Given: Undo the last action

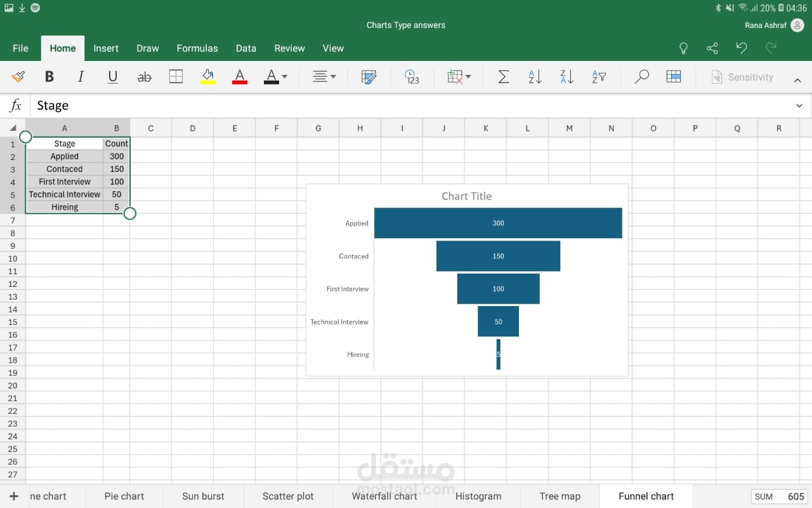Looking at the screenshot, I should (x=741, y=48).
